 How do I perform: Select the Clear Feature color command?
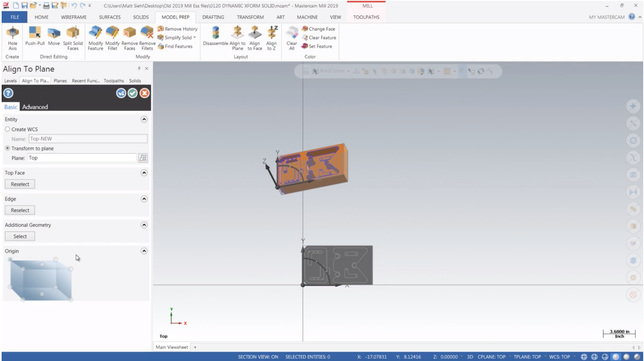tap(319, 38)
